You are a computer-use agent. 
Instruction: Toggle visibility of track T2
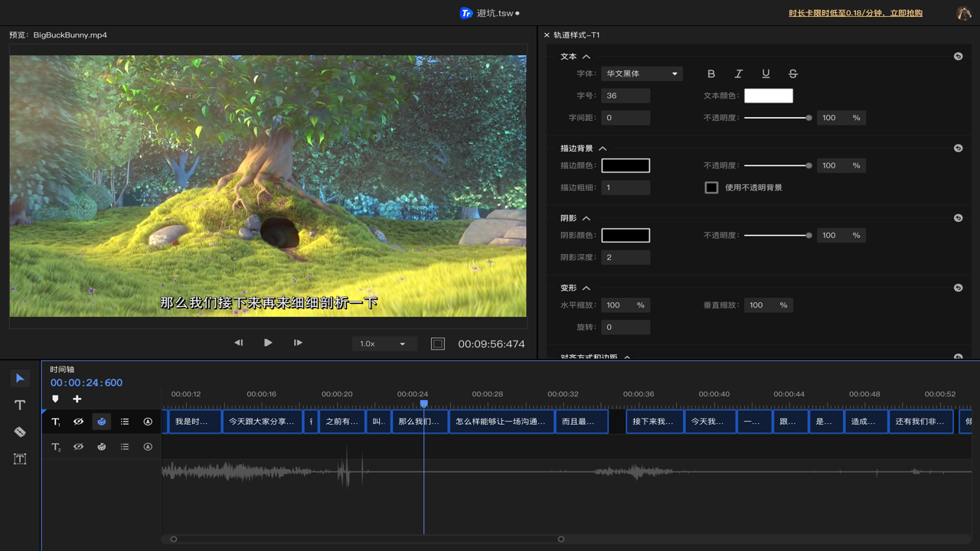tap(78, 447)
